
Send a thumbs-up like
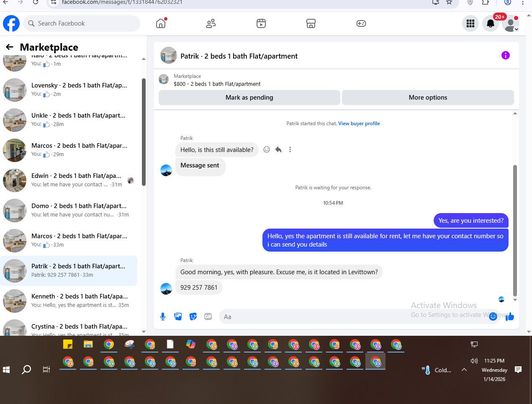coord(509,317)
